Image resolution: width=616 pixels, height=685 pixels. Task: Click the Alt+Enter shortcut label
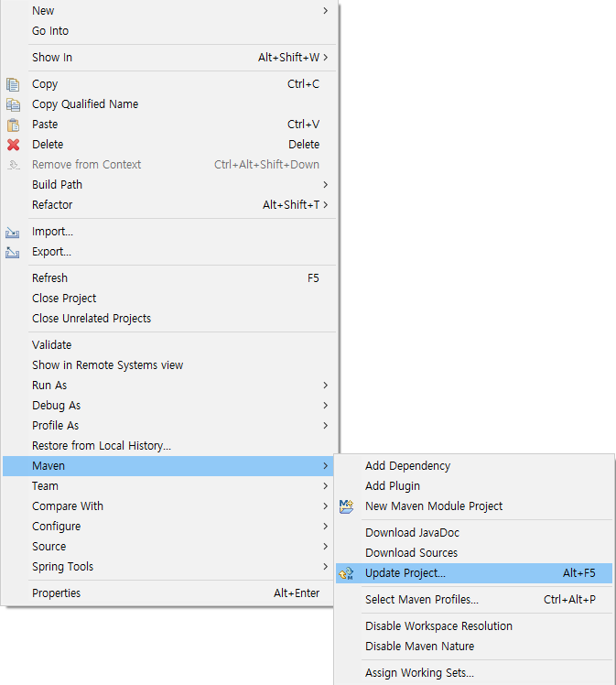(x=297, y=593)
